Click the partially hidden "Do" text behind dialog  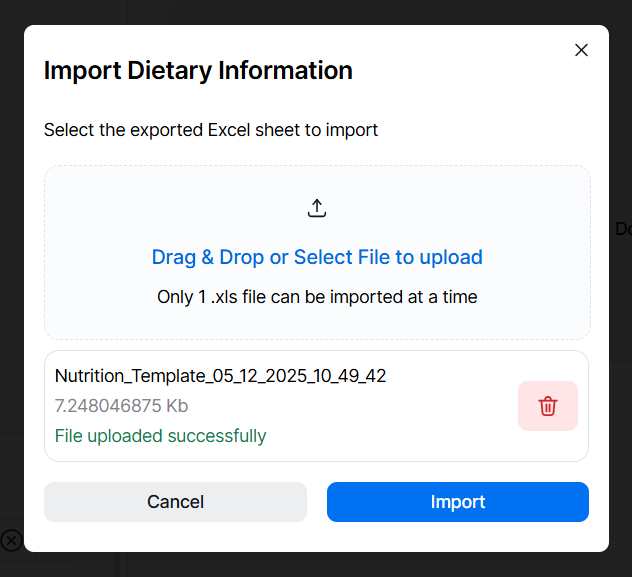point(622,229)
